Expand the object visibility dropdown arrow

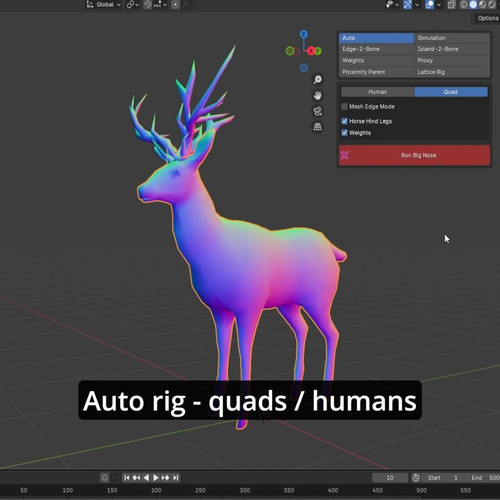coord(397,5)
